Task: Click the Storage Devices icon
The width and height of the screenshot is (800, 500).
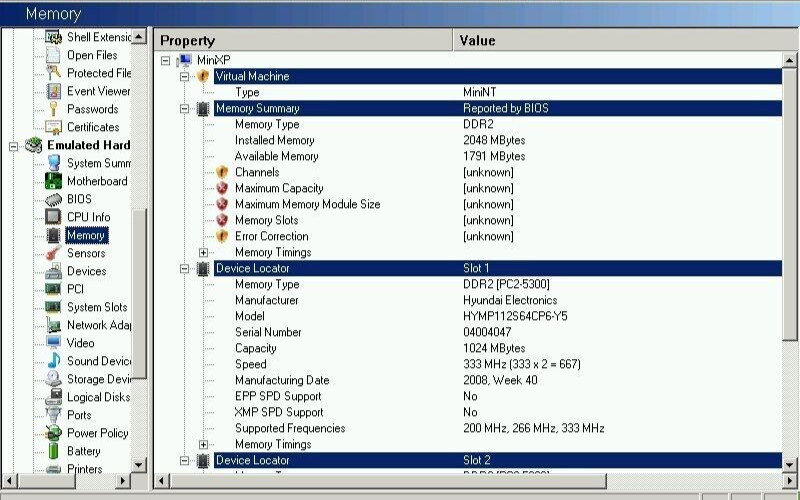Action: pos(53,379)
